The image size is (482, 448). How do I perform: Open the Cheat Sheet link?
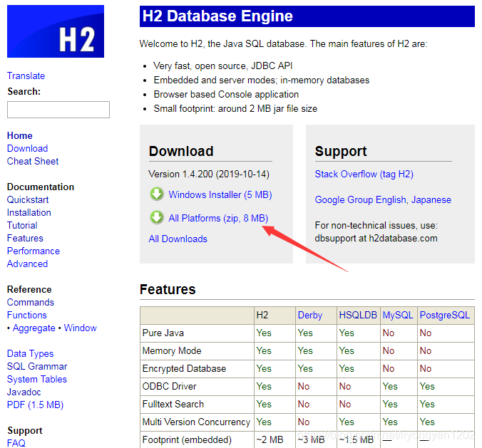pos(33,161)
